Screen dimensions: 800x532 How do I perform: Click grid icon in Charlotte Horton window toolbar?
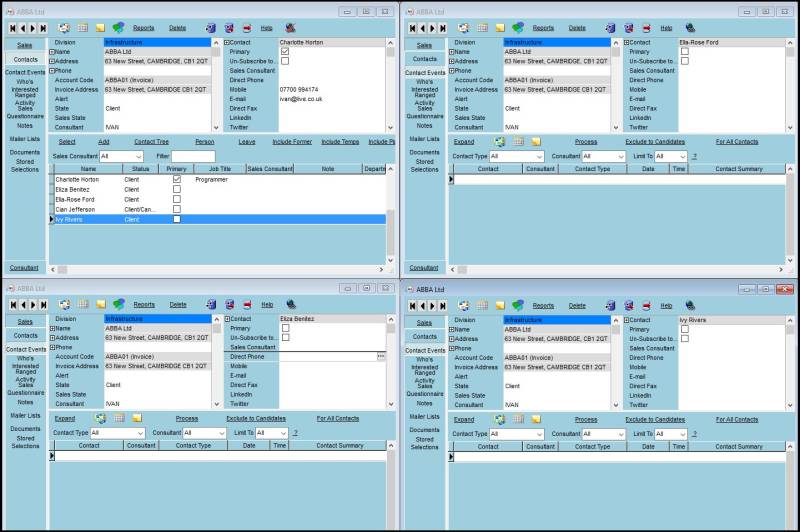pyautogui.click(x=83, y=28)
